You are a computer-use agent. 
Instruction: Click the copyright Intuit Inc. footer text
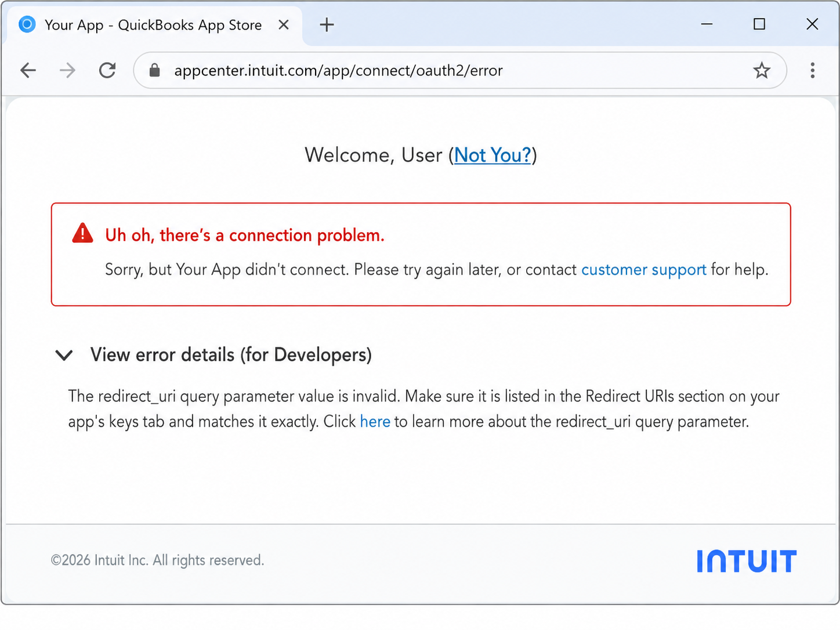click(x=157, y=560)
